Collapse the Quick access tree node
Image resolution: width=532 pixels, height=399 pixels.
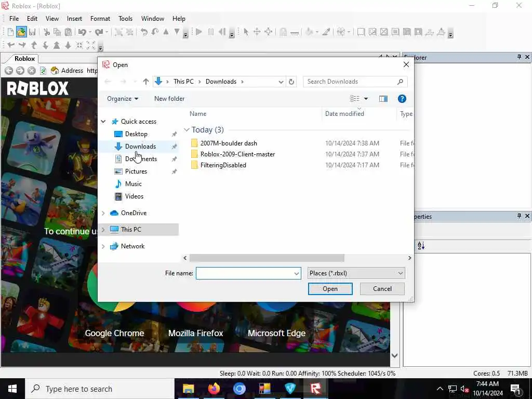point(103,122)
